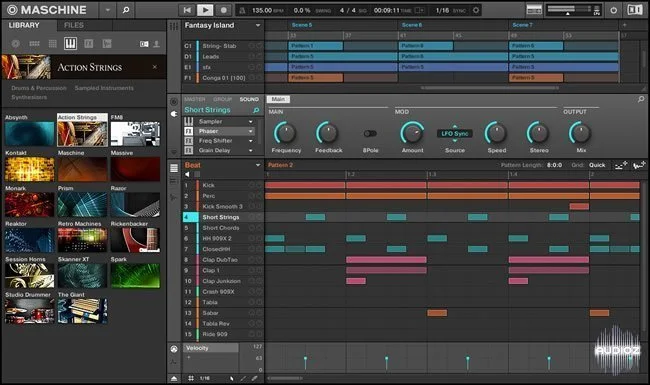Select the Instruments keyboard icon in the browser

point(70,44)
